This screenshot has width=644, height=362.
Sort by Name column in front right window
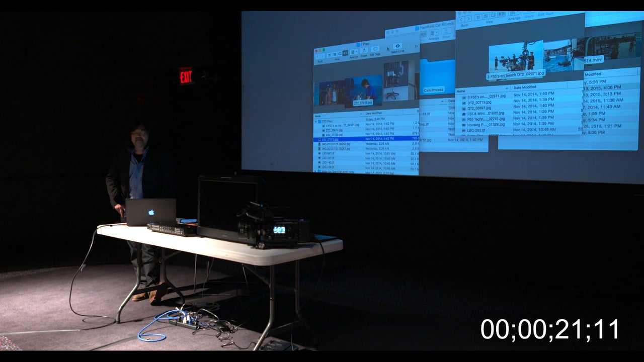tap(460, 91)
